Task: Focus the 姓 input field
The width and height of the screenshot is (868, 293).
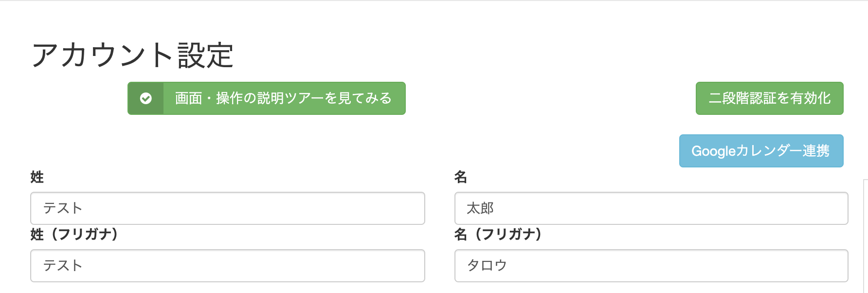Action: tap(228, 208)
